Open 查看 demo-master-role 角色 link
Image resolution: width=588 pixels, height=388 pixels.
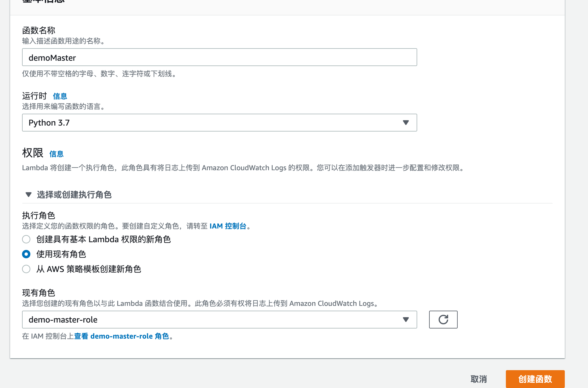tap(121, 336)
